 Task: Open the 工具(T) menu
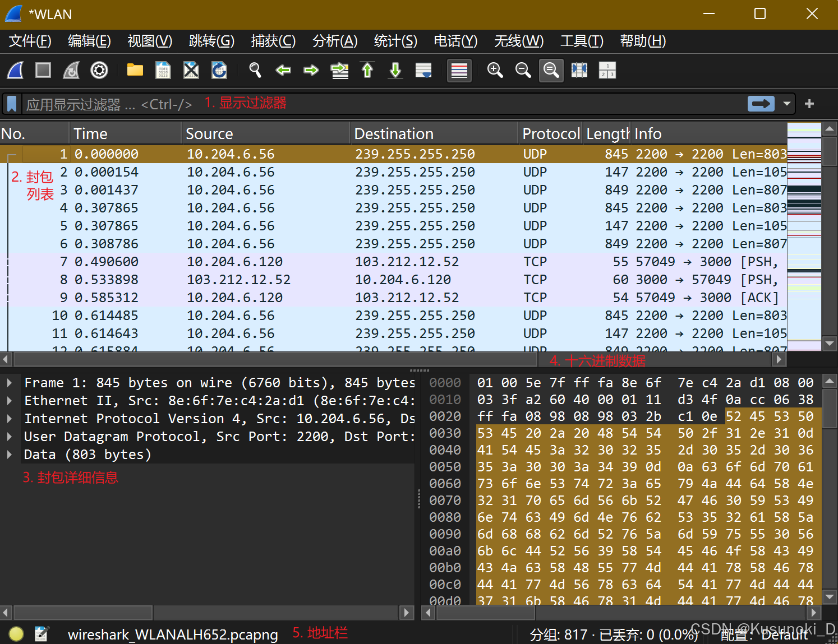[582, 41]
